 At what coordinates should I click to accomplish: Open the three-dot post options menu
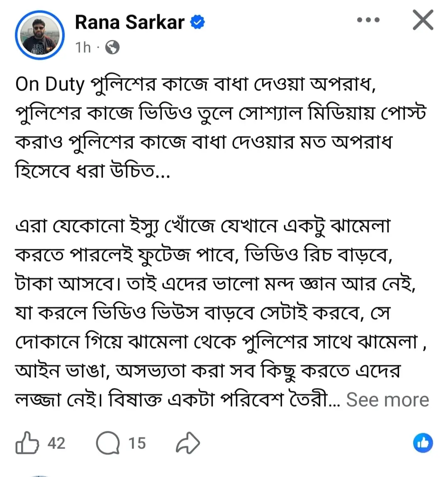point(368,20)
